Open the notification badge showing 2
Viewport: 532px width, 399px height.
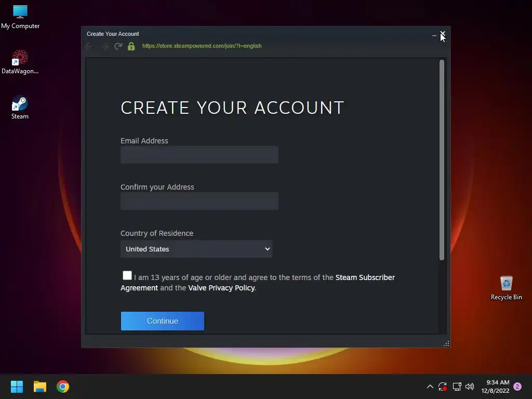click(517, 387)
